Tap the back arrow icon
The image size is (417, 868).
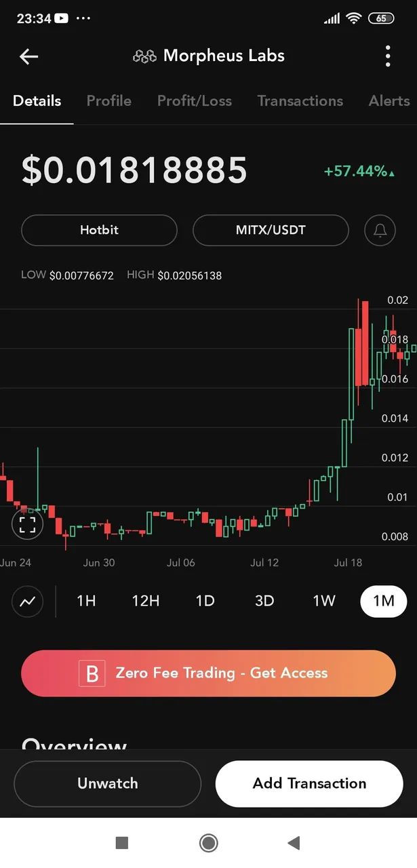point(28,56)
